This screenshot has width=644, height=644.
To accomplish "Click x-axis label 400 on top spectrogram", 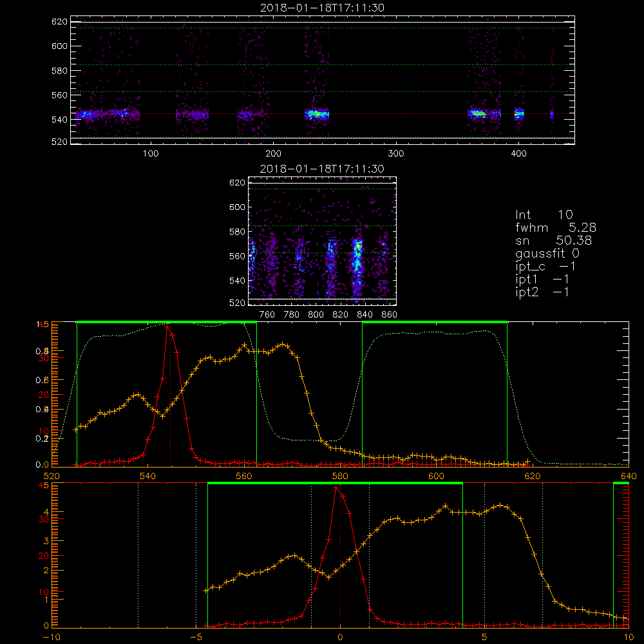I will (x=518, y=154).
